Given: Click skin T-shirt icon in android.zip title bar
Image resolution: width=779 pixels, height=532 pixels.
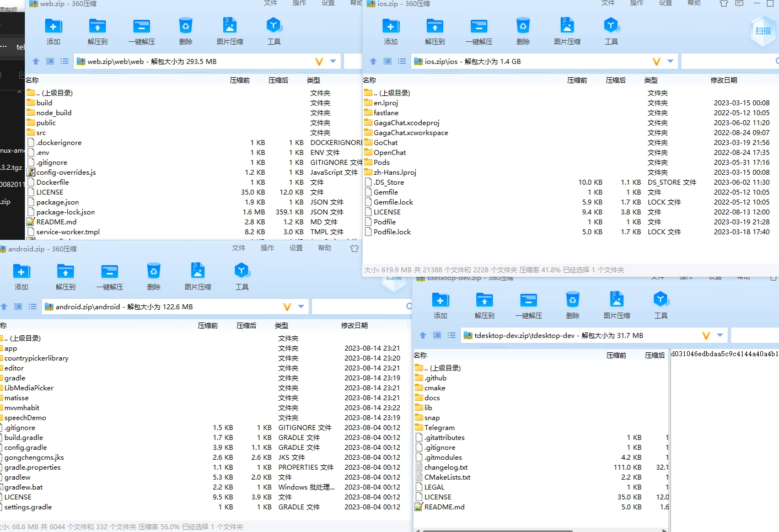Looking at the screenshot, I should [354, 248].
